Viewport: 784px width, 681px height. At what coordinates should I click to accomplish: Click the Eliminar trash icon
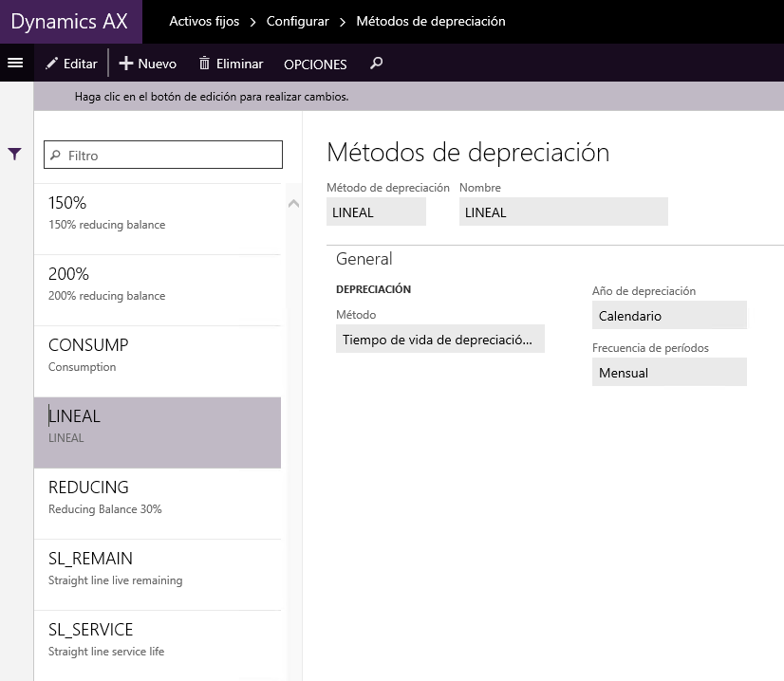(x=204, y=64)
